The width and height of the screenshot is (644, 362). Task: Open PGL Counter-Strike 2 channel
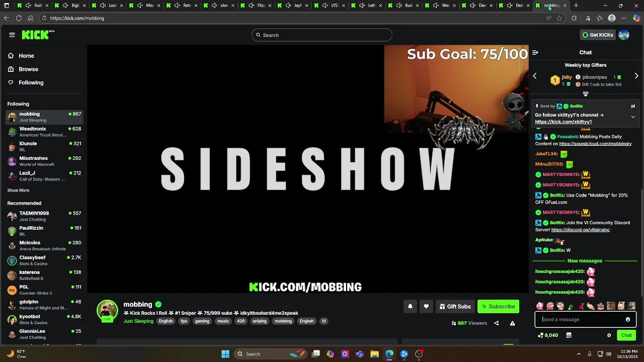point(44,290)
